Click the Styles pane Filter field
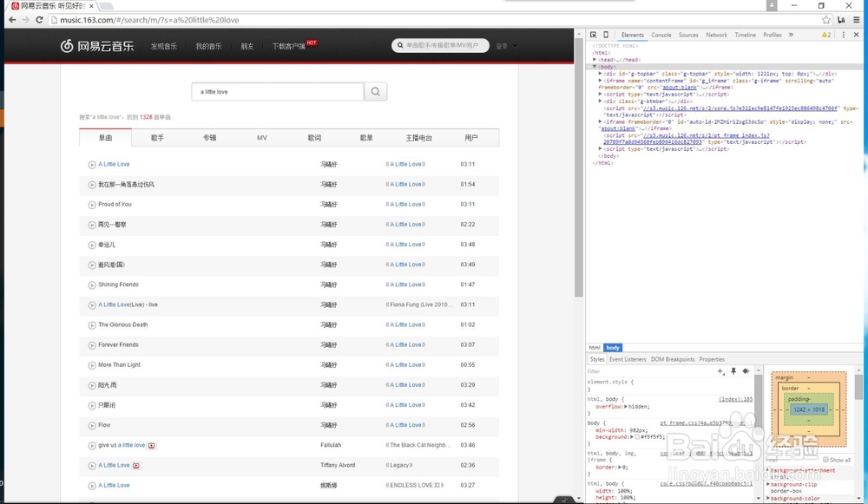Viewport: 868px width, 504px height. 650,371
